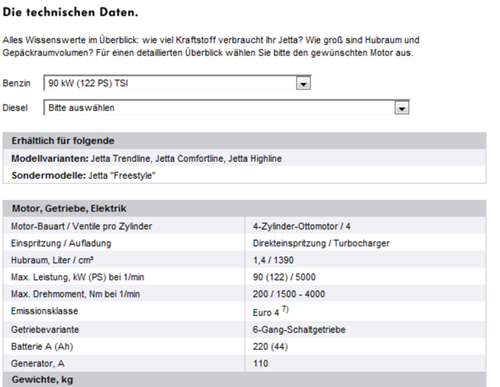Screen dimensions: 500x387
Task: Click the Euro 4 footnote 7 superscript
Action: [x=285, y=309]
